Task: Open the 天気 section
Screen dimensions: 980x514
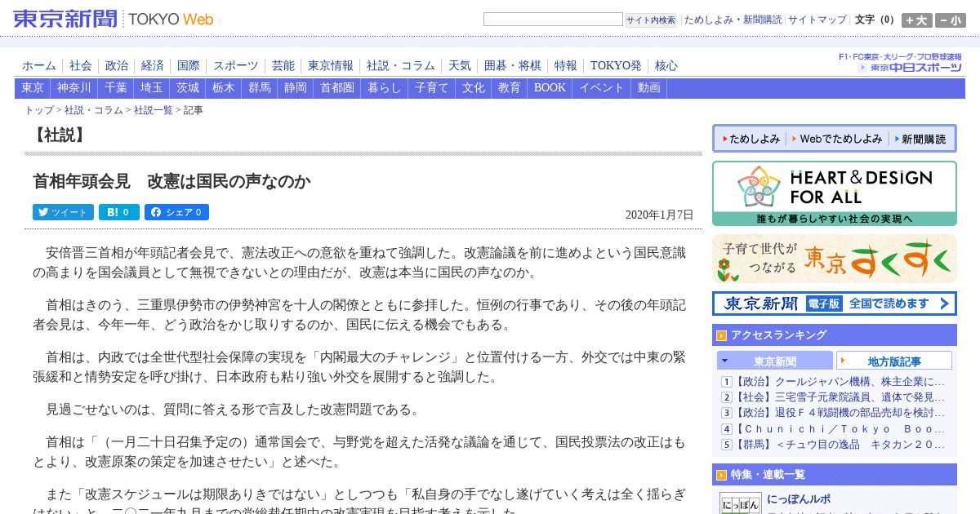Action: (460, 66)
